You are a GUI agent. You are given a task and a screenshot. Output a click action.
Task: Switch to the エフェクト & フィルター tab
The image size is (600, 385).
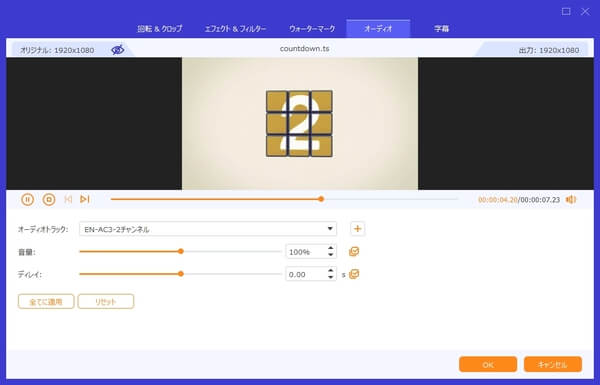click(x=235, y=29)
